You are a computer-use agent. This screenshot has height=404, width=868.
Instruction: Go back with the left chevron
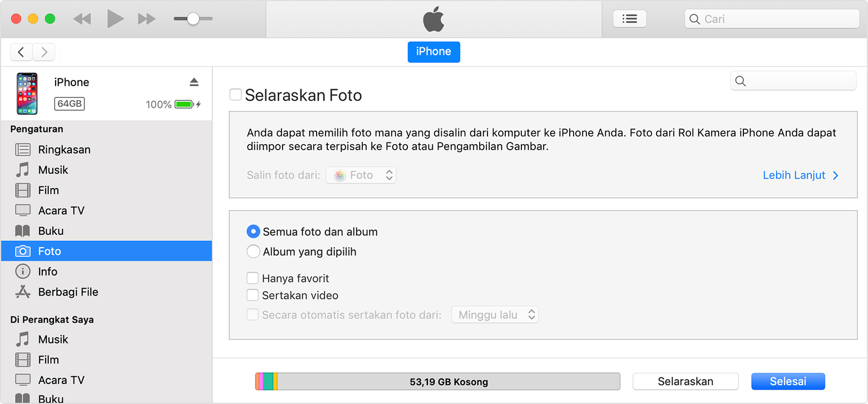(x=21, y=52)
